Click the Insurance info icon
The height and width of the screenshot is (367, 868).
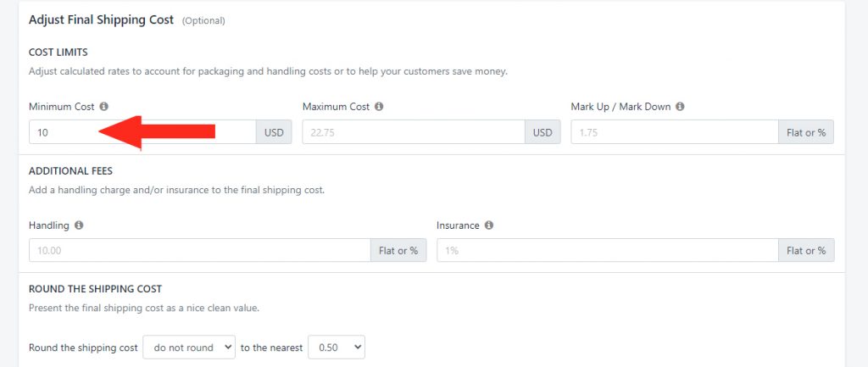(489, 225)
